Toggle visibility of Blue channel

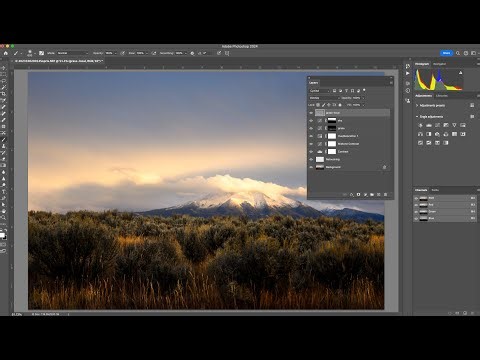[416, 218]
